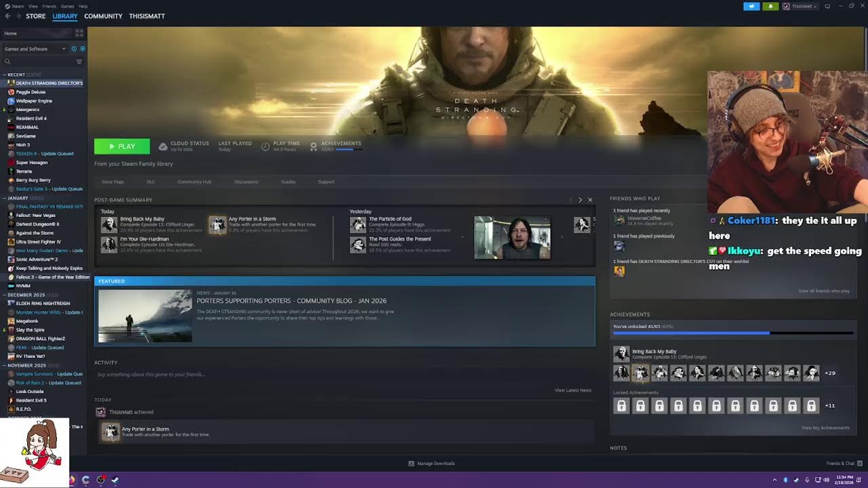The width and height of the screenshot is (868, 488).
Task: Open the green notifications bell
Action: tap(770, 6)
